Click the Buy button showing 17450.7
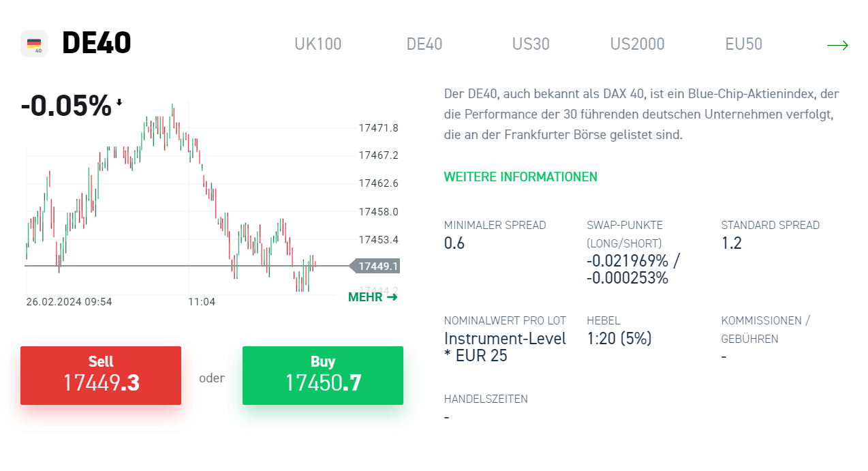The width and height of the screenshot is (868, 471). (x=322, y=375)
